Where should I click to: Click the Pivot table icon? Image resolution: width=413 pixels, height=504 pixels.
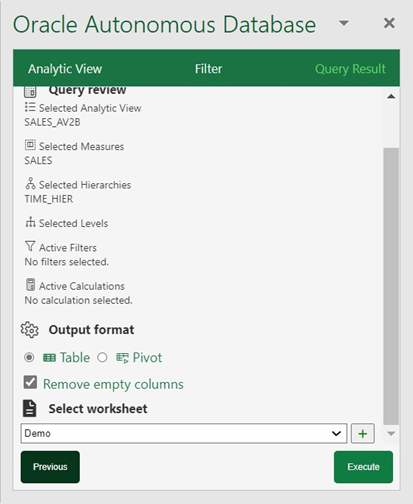pos(122,358)
